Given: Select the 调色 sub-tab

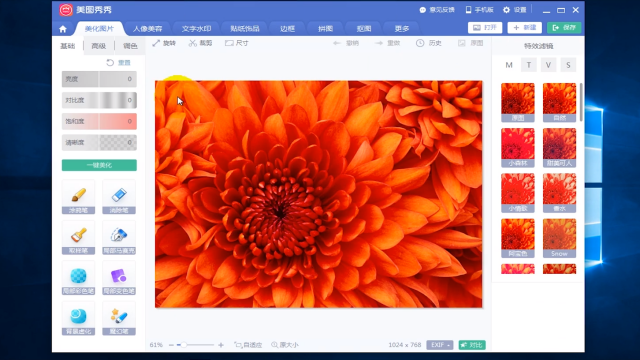Looking at the screenshot, I should click(x=130, y=46).
